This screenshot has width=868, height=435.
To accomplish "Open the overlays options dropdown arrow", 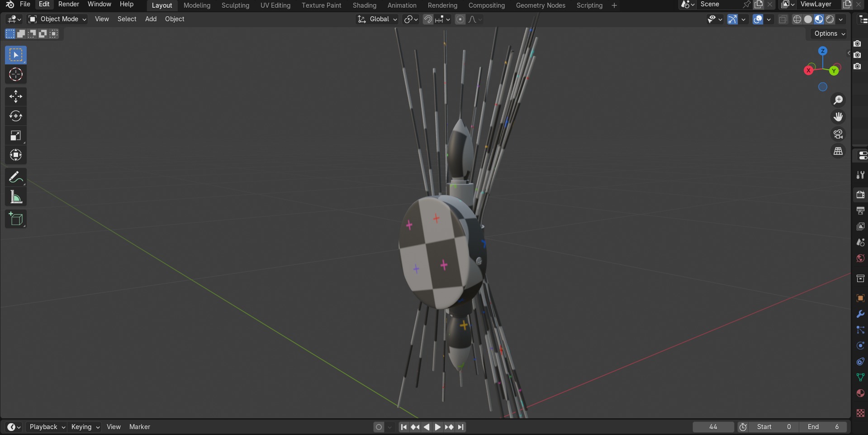I will 768,19.
